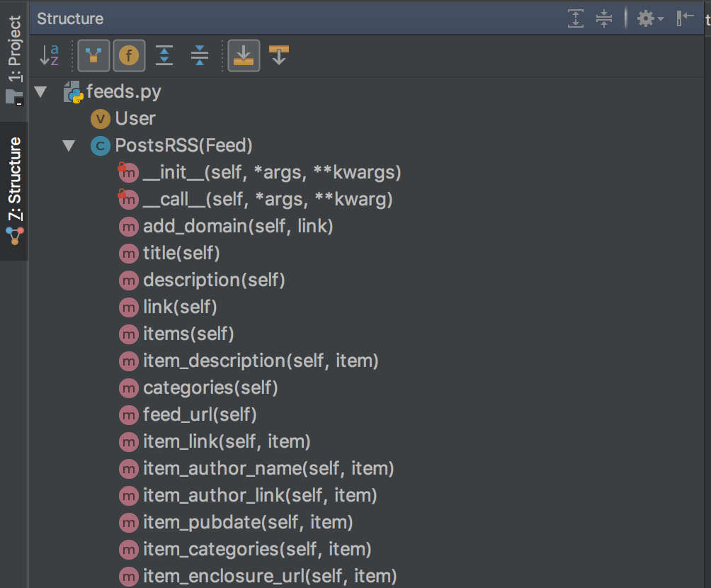The height and width of the screenshot is (588, 711).
Task: Select the feed_url(self) method
Action: pos(199,415)
